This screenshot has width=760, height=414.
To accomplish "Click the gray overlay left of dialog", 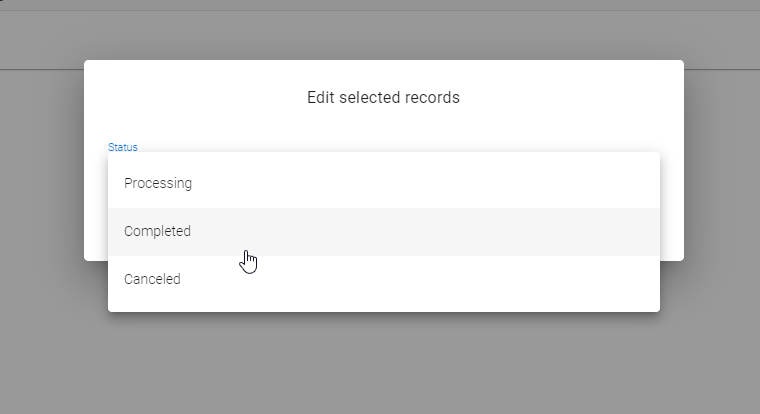I will [42, 200].
